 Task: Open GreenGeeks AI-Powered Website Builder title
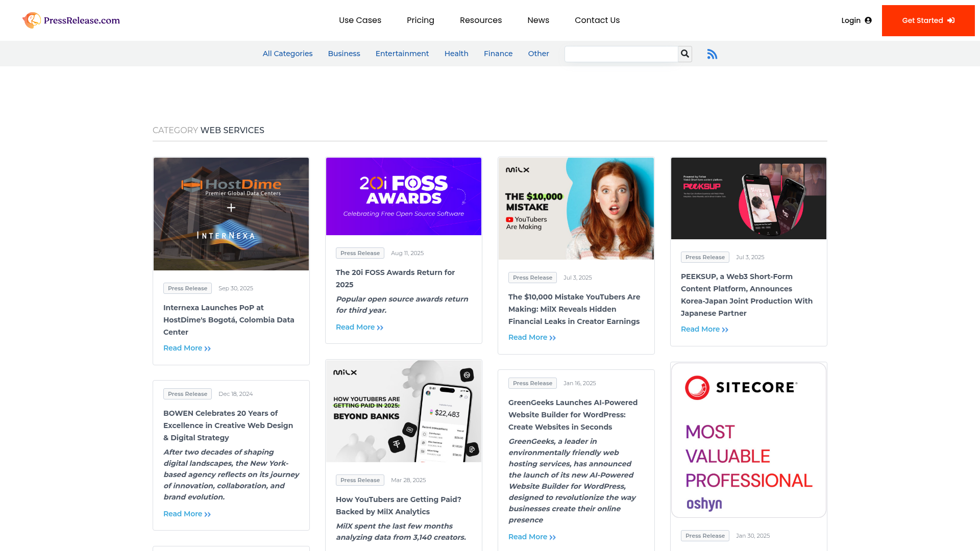coord(573,415)
